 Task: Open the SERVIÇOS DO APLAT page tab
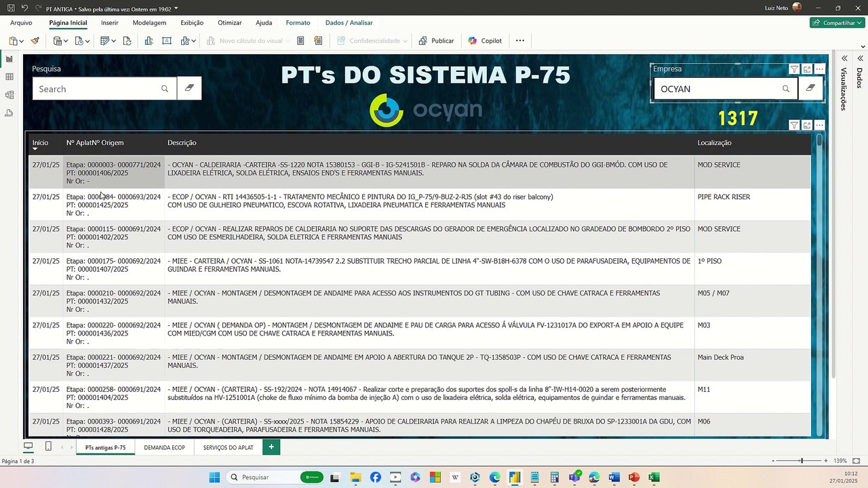pos(228,447)
